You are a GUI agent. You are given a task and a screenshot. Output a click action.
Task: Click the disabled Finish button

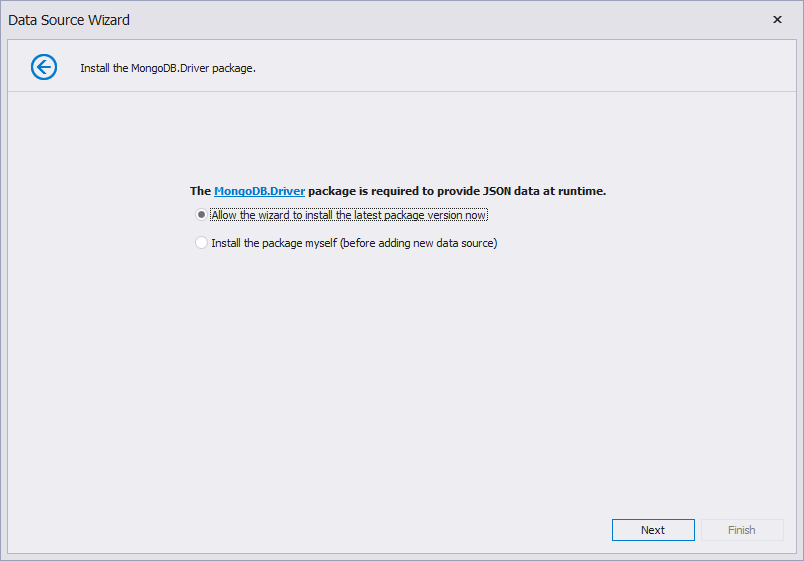click(x=742, y=530)
